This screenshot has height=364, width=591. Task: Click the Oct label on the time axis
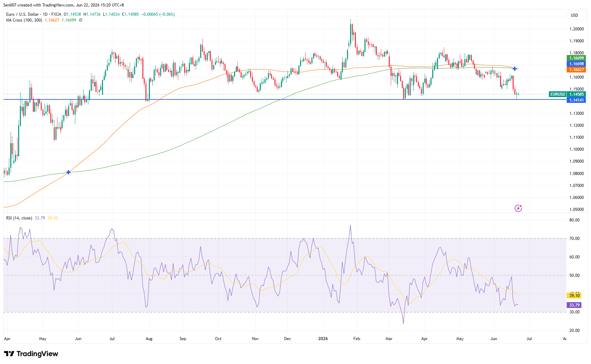(x=218, y=339)
